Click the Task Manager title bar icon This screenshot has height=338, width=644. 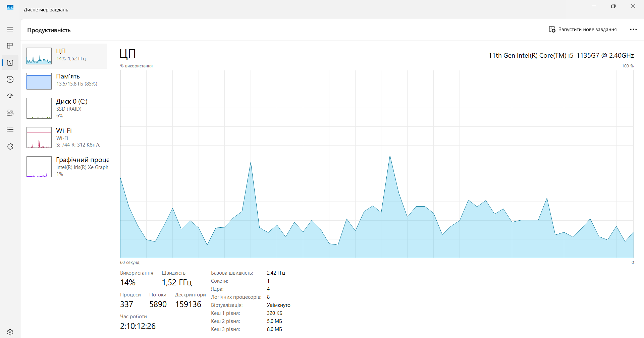pyautogui.click(x=10, y=7)
